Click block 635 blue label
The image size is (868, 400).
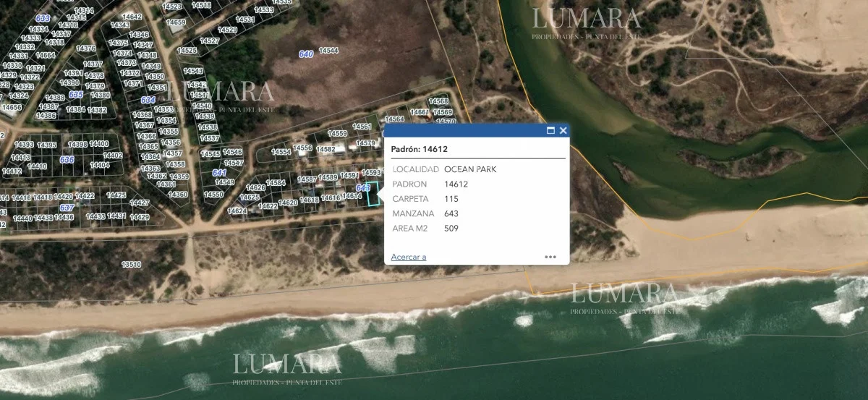pyautogui.click(x=76, y=95)
